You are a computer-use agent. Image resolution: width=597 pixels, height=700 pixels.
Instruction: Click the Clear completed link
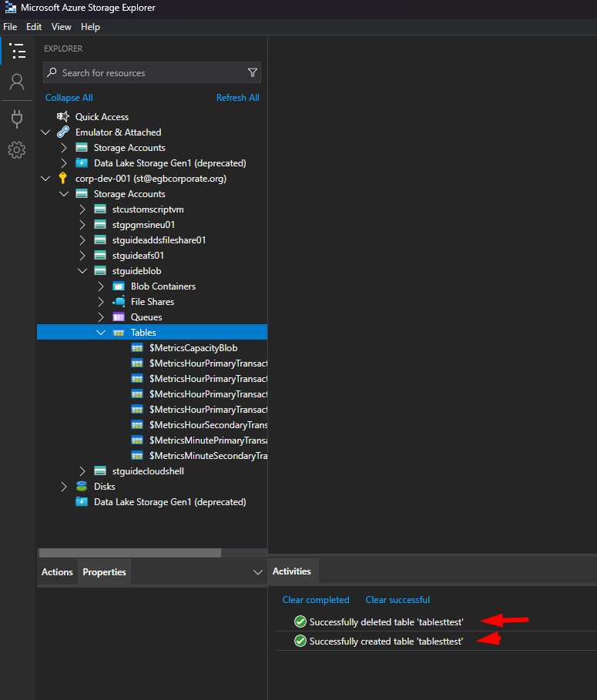pyautogui.click(x=316, y=599)
